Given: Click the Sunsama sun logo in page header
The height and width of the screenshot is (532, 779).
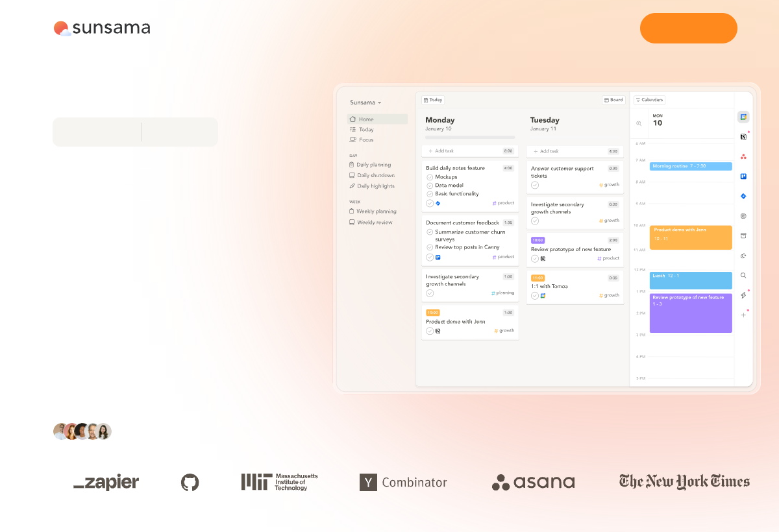Looking at the screenshot, I should tap(62, 28).
